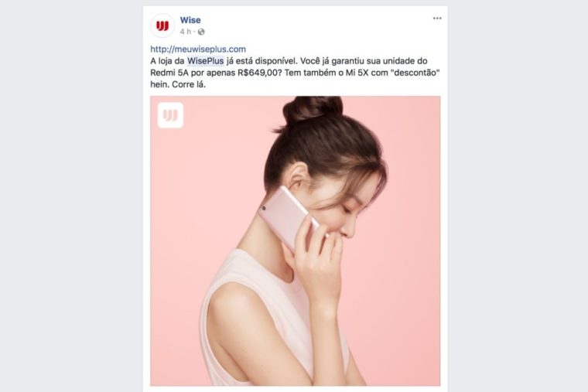The image size is (588, 392).
Task: Click the gray background right of post
Action: (518, 196)
